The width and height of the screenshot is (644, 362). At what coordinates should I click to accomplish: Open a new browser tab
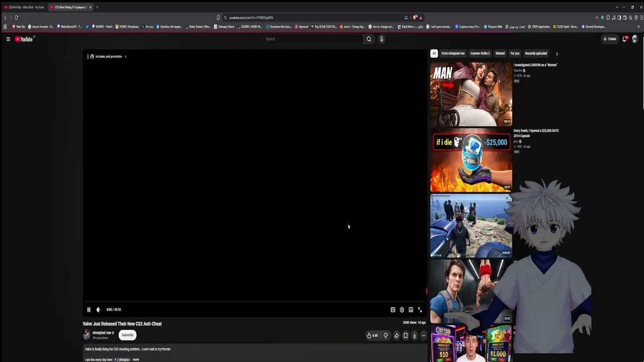tap(97, 7)
